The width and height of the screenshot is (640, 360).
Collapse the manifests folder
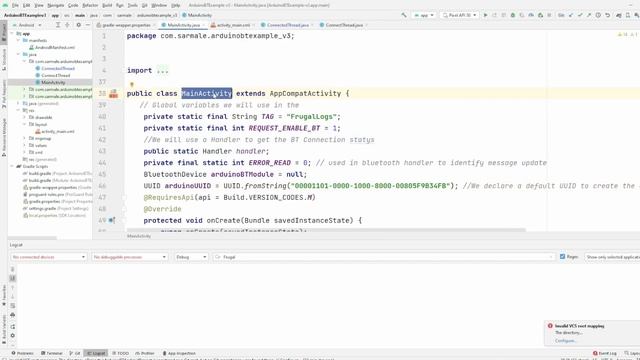point(18,40)
